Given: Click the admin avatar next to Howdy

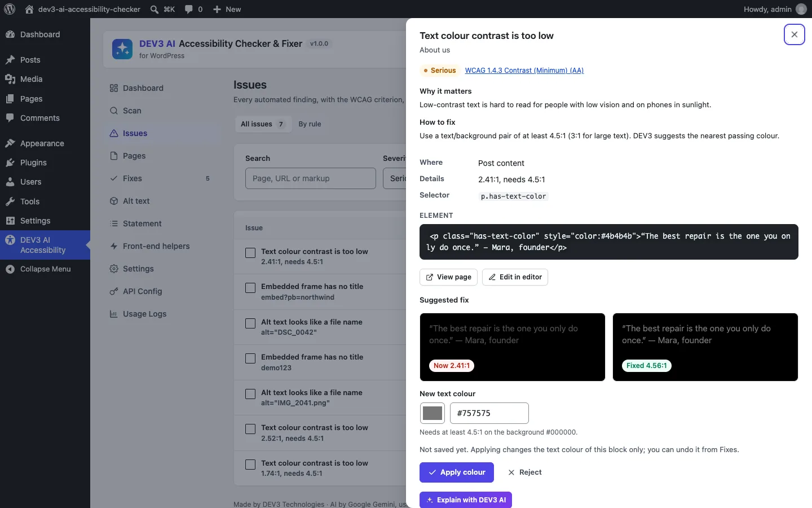Looking at the screenshot, I should coord(801,9).
